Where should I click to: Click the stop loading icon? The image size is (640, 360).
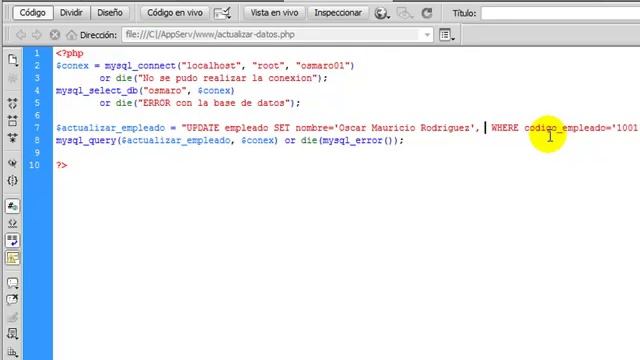click(55, 35)
